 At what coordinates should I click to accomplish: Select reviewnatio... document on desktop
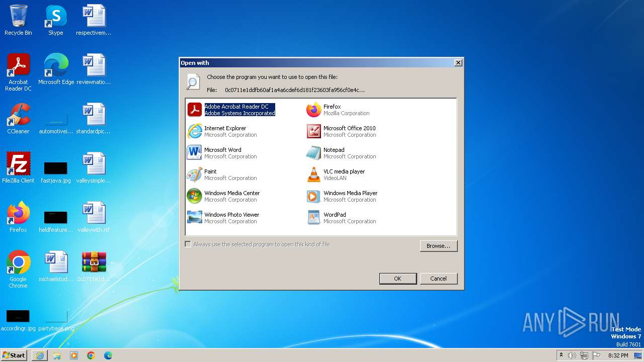click(94, 70)
